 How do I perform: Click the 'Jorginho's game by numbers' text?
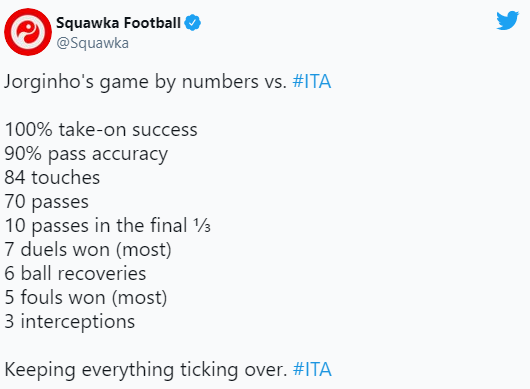click(131, 82)
